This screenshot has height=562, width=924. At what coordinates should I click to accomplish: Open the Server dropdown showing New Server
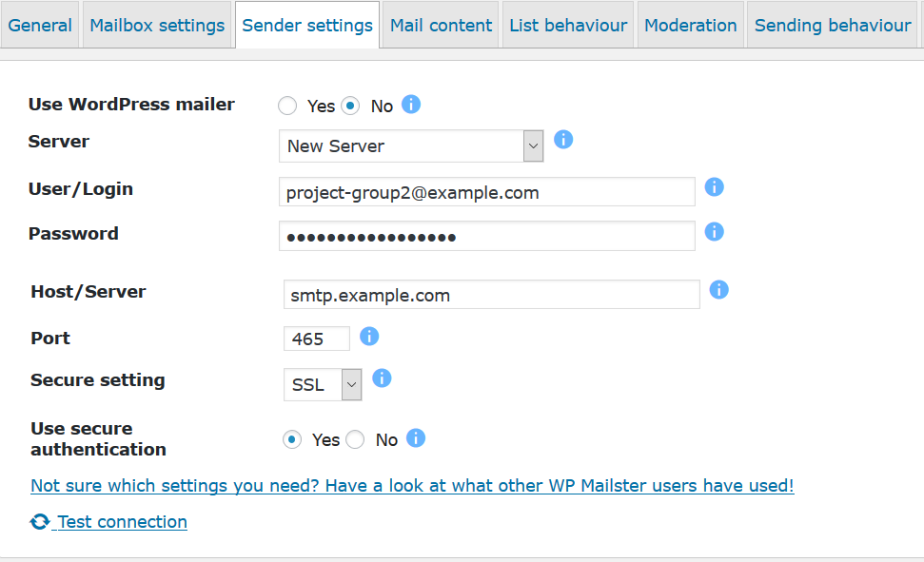tap(411, 146)
